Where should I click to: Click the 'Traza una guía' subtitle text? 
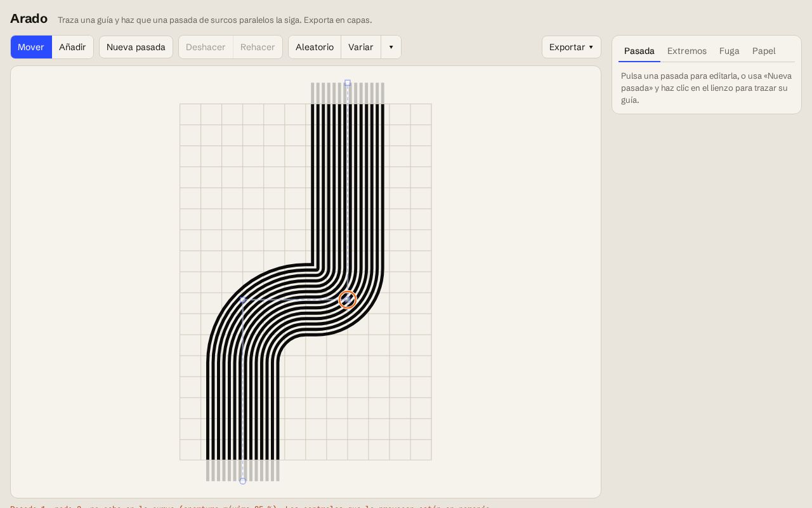point(214,20)
